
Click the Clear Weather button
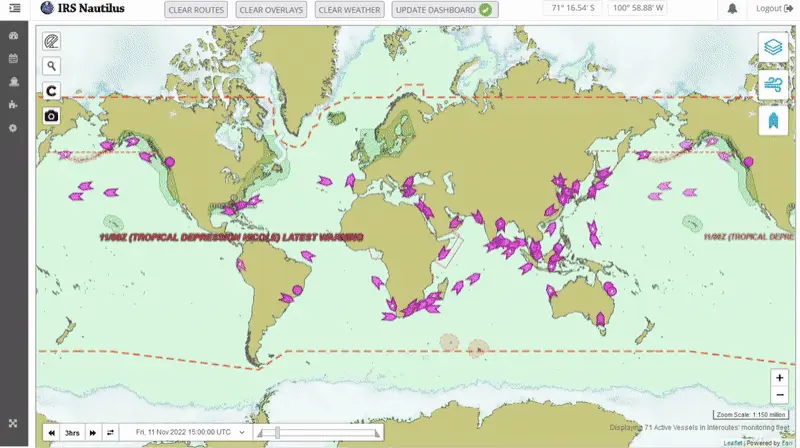pos(349,10)
